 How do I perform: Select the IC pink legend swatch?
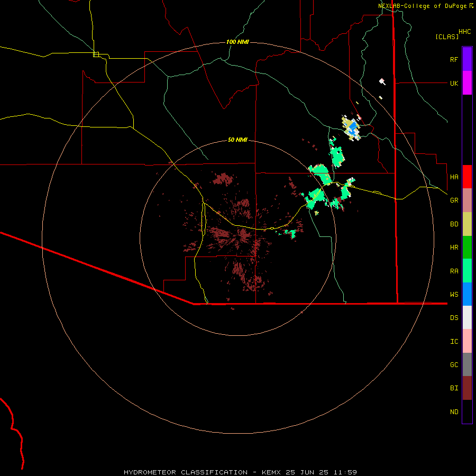pos(467,341)
